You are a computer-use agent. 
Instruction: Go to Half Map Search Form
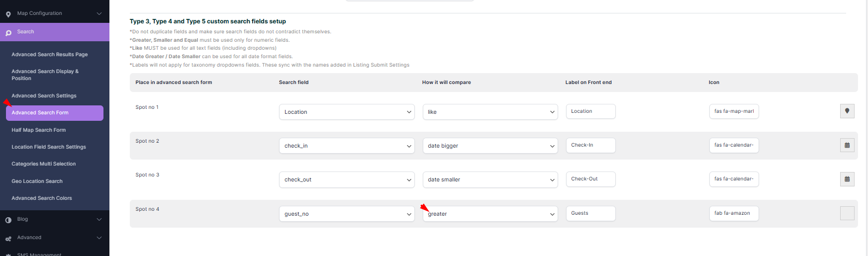39,130
